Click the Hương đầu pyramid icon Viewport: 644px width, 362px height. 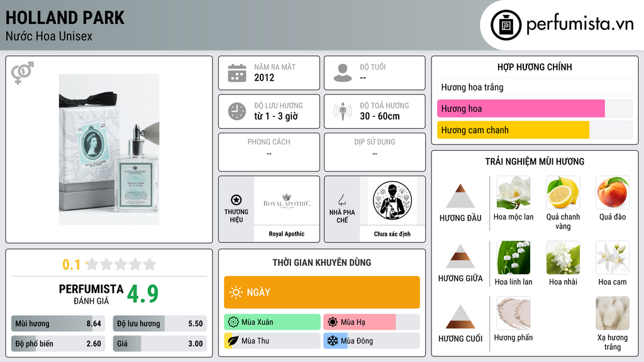[x=460, y=196]
